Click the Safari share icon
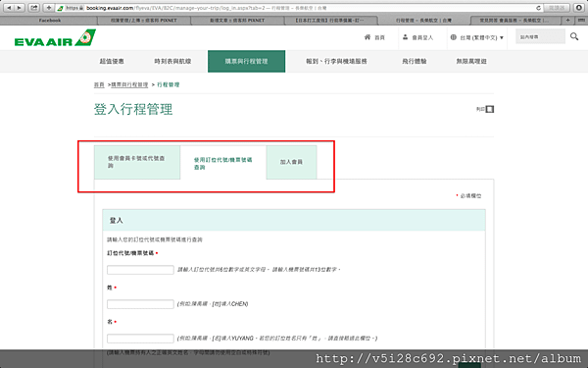The height and width of the screenshot is (368, 588). [34, 8]
